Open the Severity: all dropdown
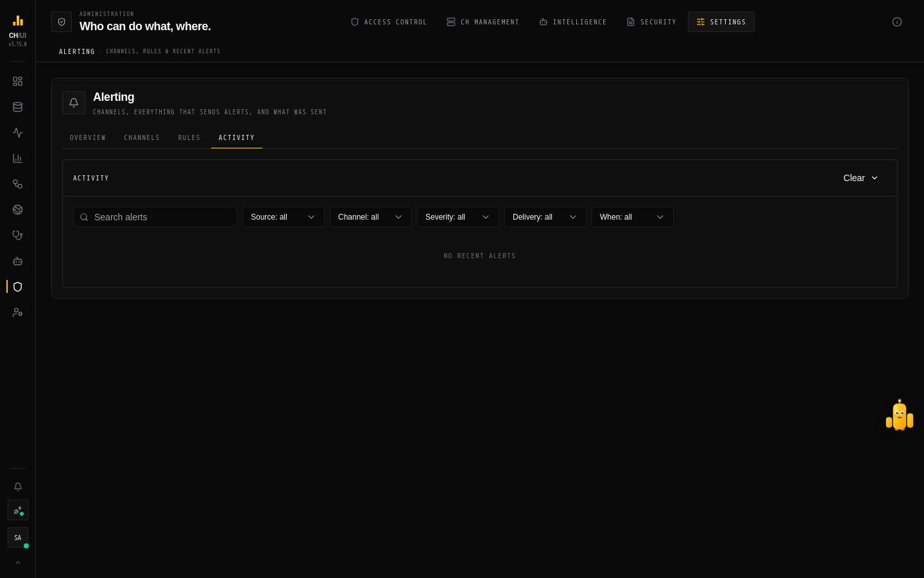Screen dimensions: 924x578 coord(458,217)
